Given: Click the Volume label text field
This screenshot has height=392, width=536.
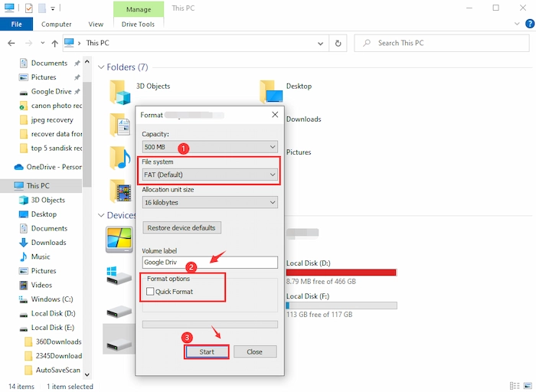Looking at the screenshot, I should point(210,262).
